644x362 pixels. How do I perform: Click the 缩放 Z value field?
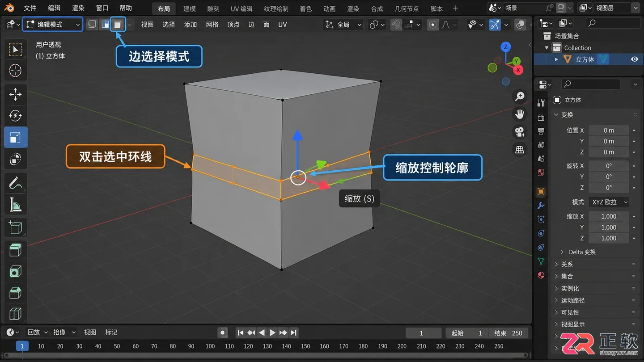click(609, 238)
